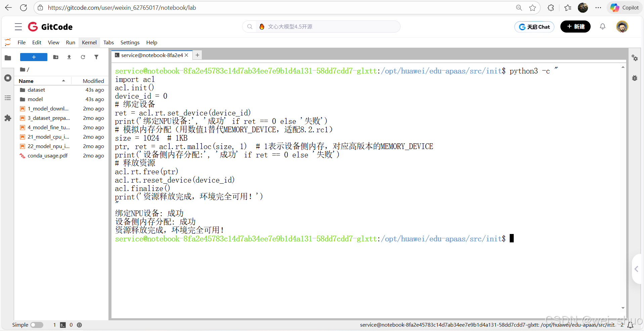This screenshot has height=331, width=644.
Task: Click the JupyterLab logo icon
Action: point(8,42)
